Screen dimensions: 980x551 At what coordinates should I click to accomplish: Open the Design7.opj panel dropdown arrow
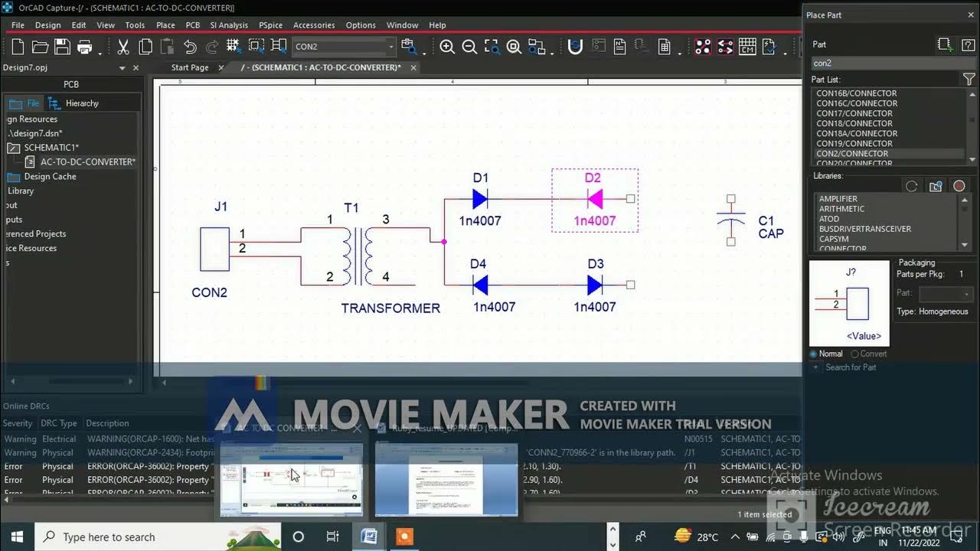[122, 67]
